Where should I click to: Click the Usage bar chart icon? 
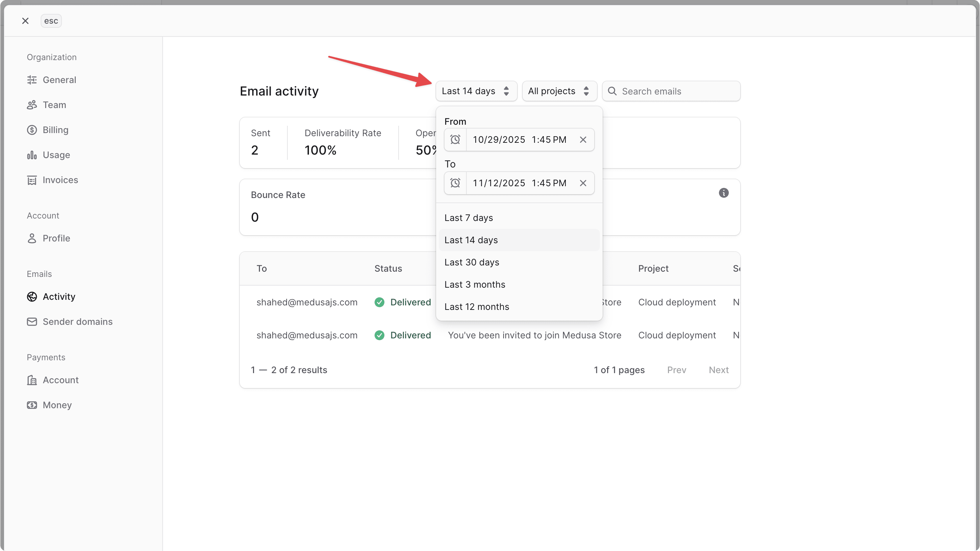[32, 155]
